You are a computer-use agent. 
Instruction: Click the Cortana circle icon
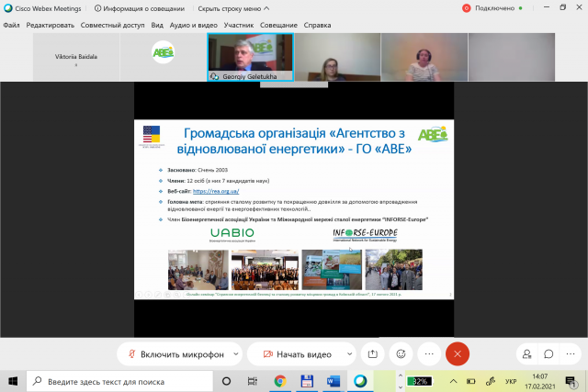tap(226, 382)
